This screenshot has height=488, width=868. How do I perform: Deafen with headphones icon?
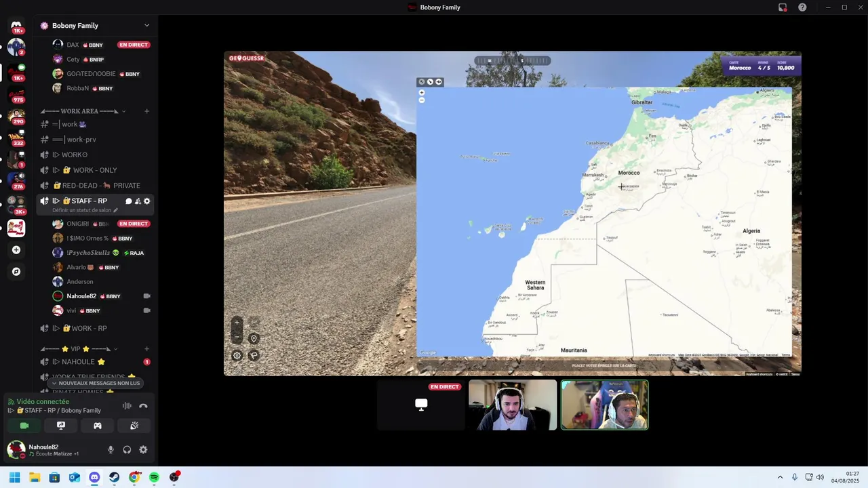(x=127, y=449)
